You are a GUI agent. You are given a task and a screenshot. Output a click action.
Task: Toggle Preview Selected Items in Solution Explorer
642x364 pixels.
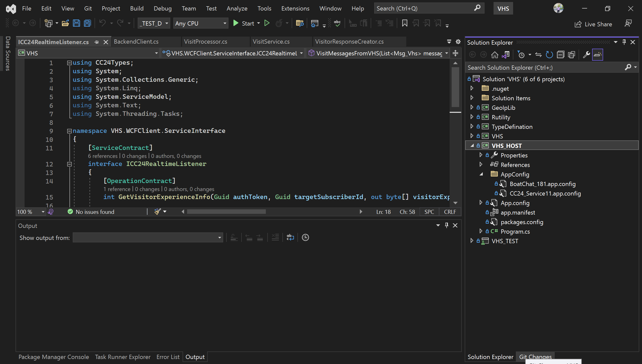[x=598, y=55]
